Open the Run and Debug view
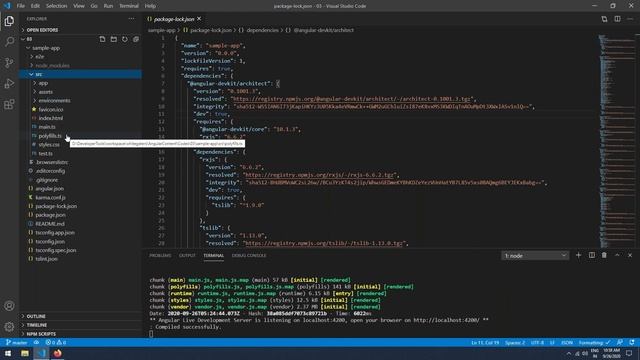The height and width of the screenshot is (360, 640). pyautogui.click(x=9, y=83)
